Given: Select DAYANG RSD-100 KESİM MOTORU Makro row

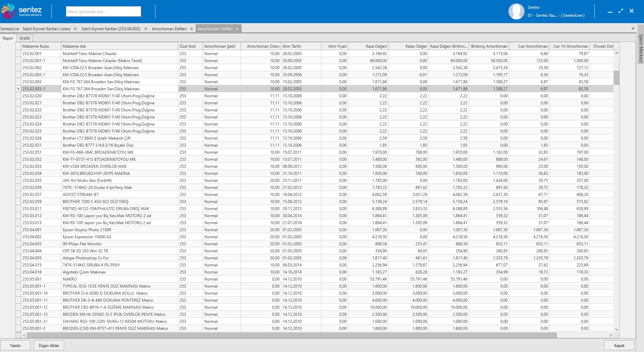Looking at the screenshot, I should click(315, 321).
